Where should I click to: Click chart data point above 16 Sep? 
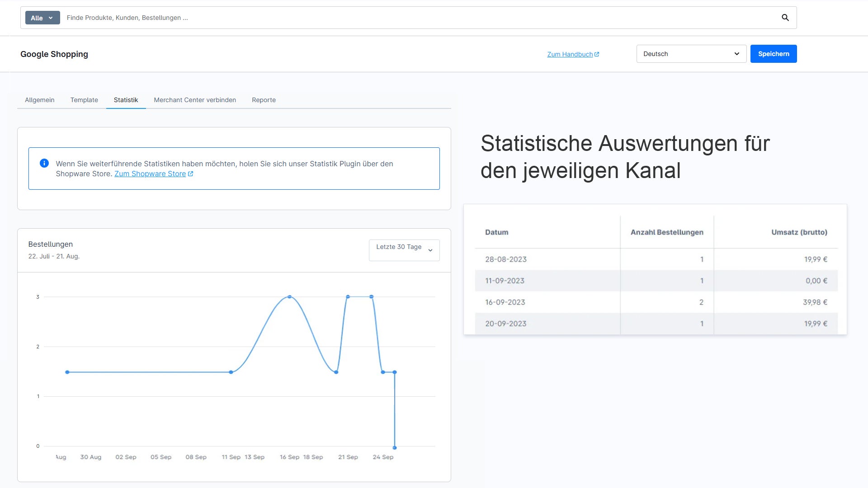pos(289,297)
